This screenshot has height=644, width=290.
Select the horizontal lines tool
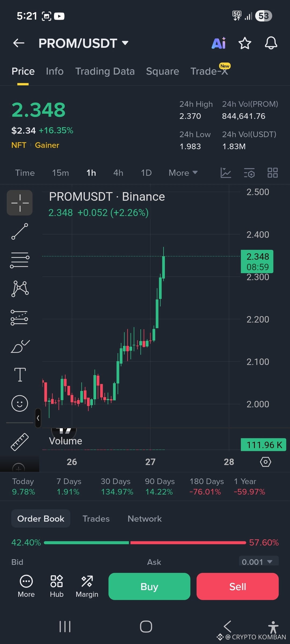[x=20, y=260]
